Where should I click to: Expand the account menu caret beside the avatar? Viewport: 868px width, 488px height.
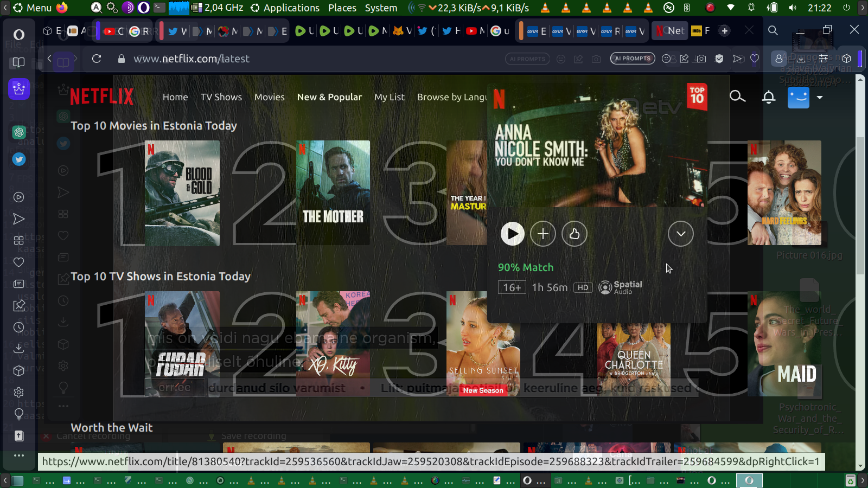coord(820,98)
